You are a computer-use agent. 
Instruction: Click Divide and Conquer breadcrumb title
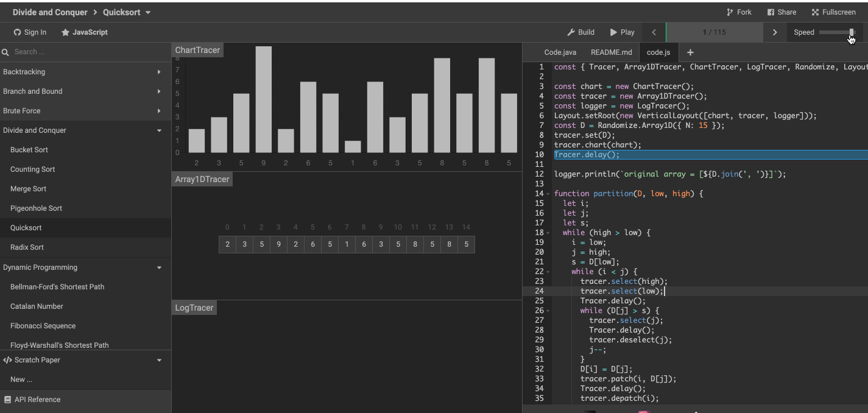pyautogui.click(x=50, y=12)
